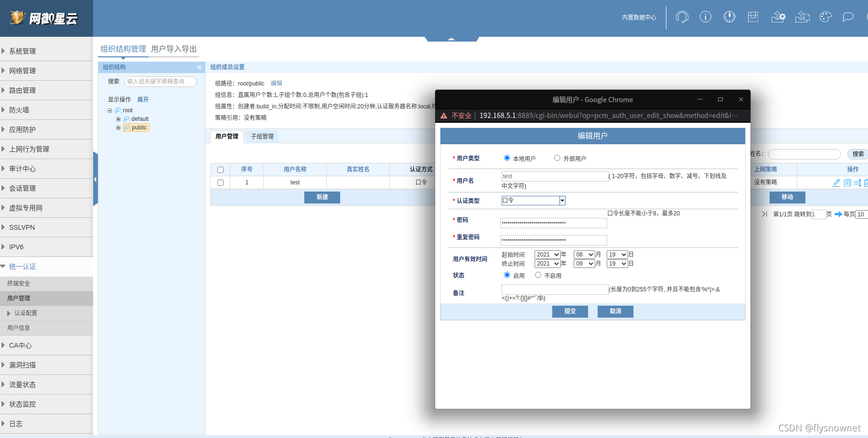Click the 展开 link in display operations
The height and width of the screenshot is (438, 868).
[x=143, y=99]
